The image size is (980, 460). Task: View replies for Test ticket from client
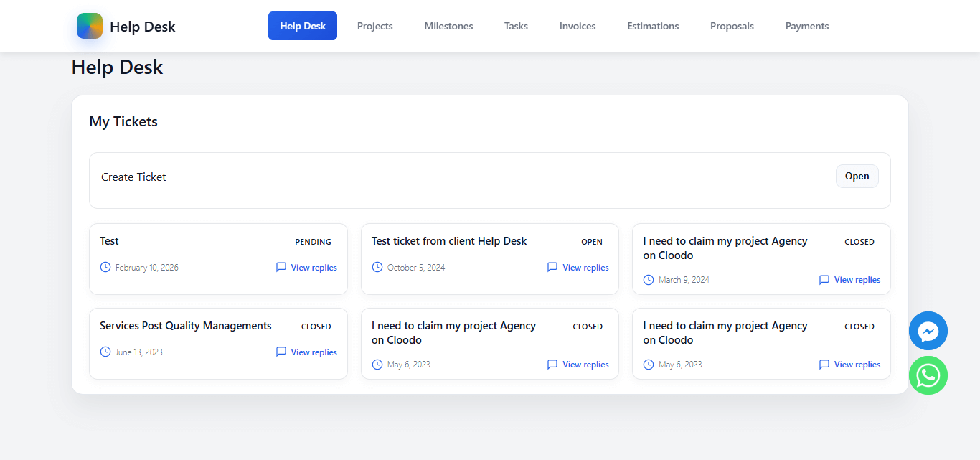(x=585, y=268)
